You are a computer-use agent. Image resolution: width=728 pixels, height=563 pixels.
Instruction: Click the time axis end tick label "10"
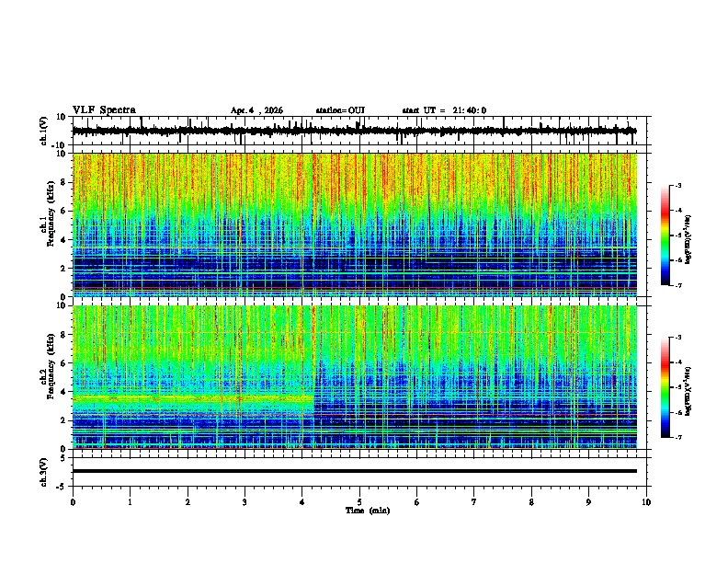pyautogui.click(x=646, y=502)
